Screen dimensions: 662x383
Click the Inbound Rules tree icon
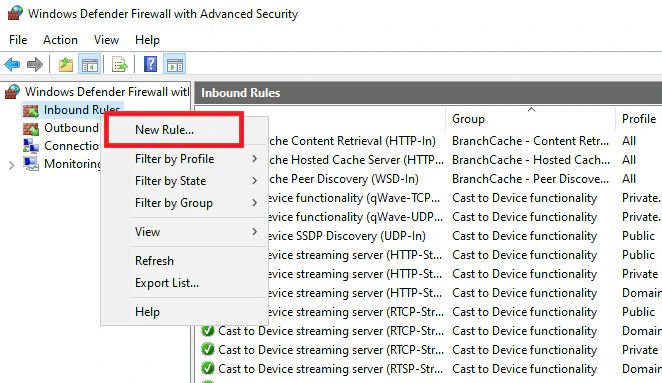pos(31,110)
